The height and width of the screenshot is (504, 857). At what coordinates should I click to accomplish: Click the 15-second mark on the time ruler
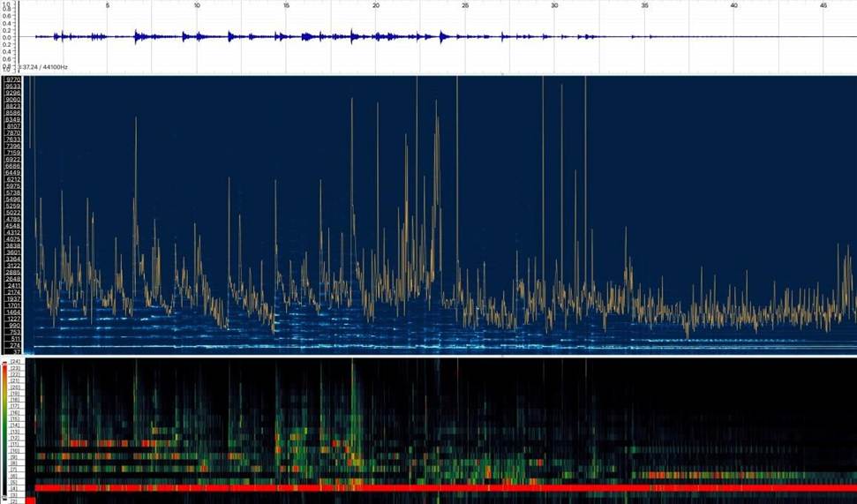[286, 5]
